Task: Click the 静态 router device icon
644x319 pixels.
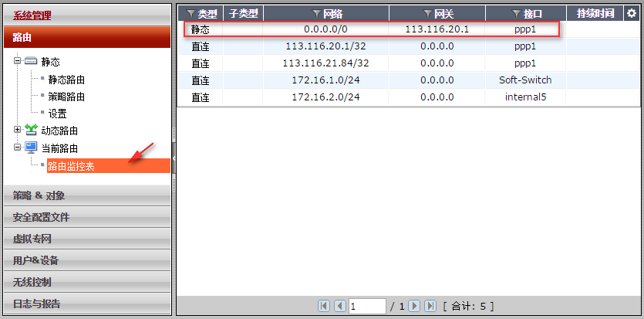Action: coord(30,61)
